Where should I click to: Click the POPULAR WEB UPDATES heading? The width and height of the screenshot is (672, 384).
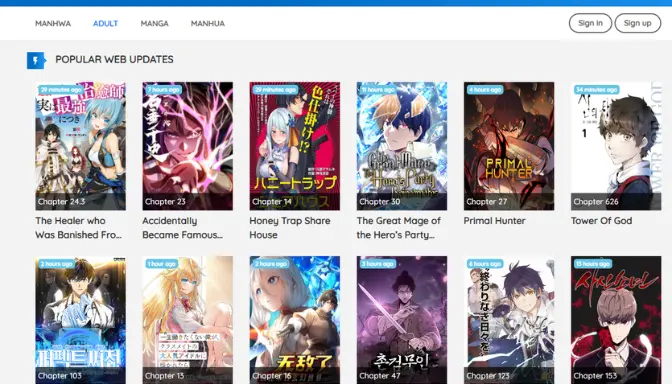click(x=114, y=60)
